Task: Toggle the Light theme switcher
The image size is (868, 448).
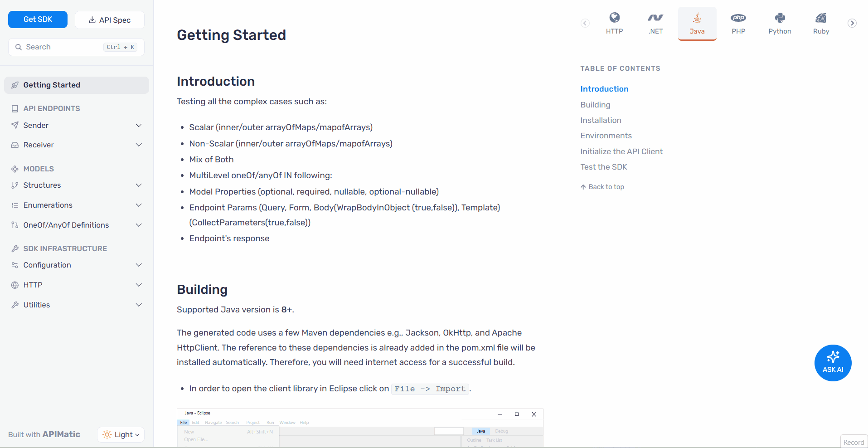Action: (121, 434)
